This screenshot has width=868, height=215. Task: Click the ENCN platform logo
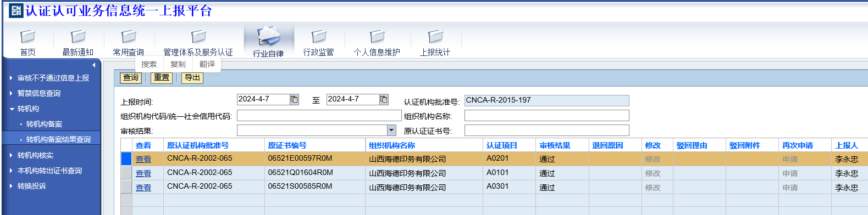[16, 10]
